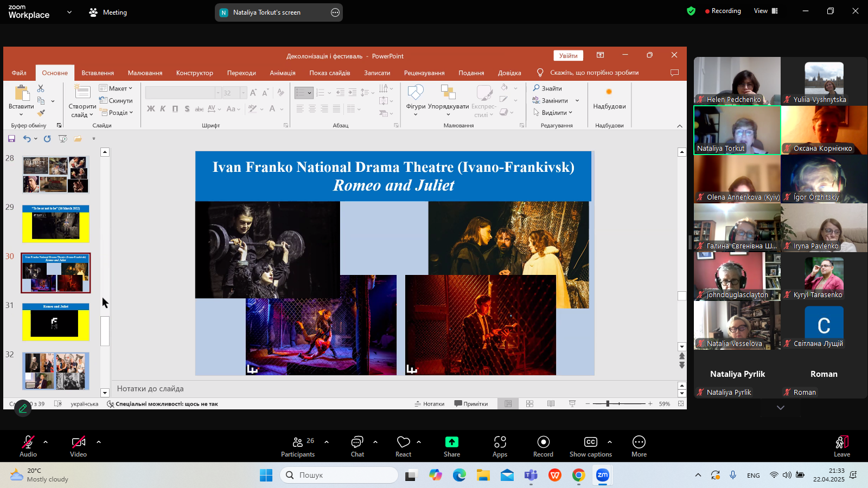This screenshot has height=488, width=868.
Task: Expand more video tiles chevron below gallery
Action: coord(780,408)
